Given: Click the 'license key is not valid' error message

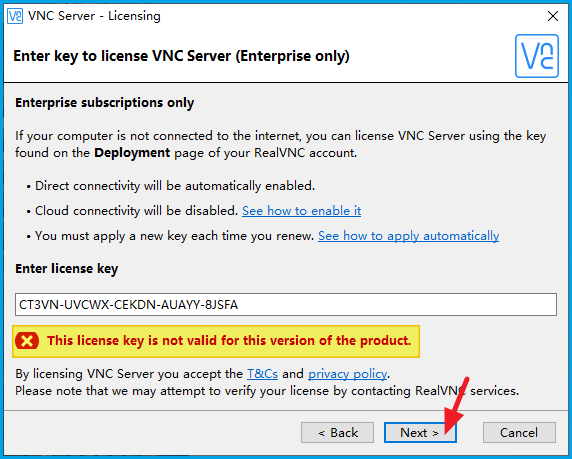Looking at the screenshot, I should [229, 341].
